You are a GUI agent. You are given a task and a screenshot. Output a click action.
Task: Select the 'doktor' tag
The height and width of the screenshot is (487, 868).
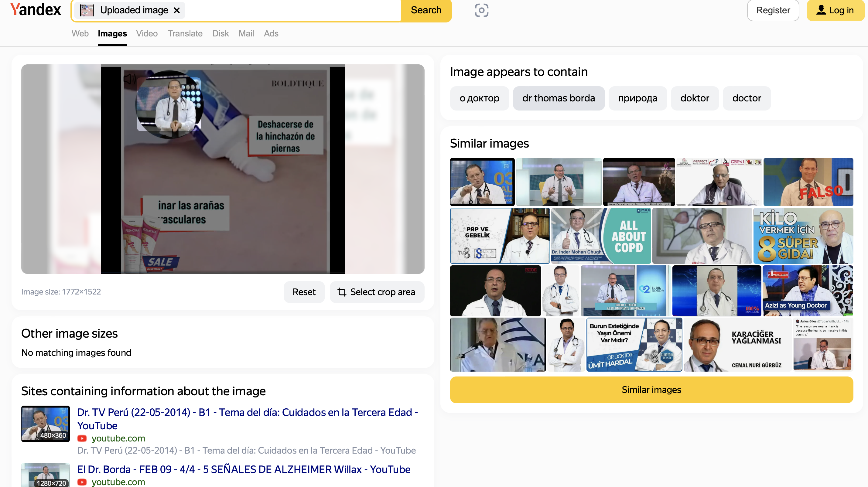point(695,98)
